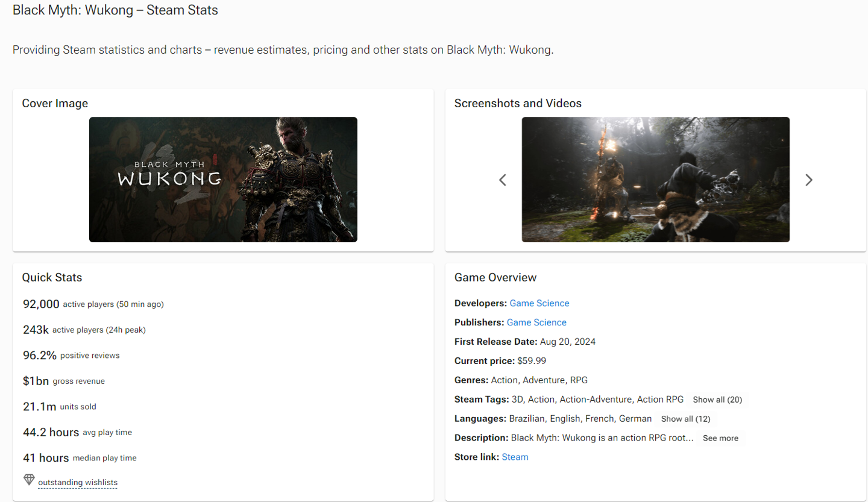Click the previous screenshot arrow
The width and height of the screenshot is (868, 502).
coord(503,180)
